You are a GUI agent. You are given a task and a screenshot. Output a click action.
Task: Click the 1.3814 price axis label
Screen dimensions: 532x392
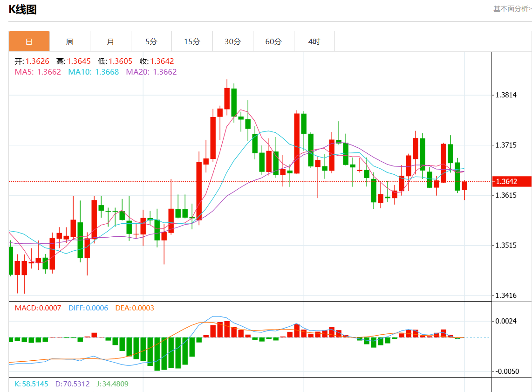[506, 95]
